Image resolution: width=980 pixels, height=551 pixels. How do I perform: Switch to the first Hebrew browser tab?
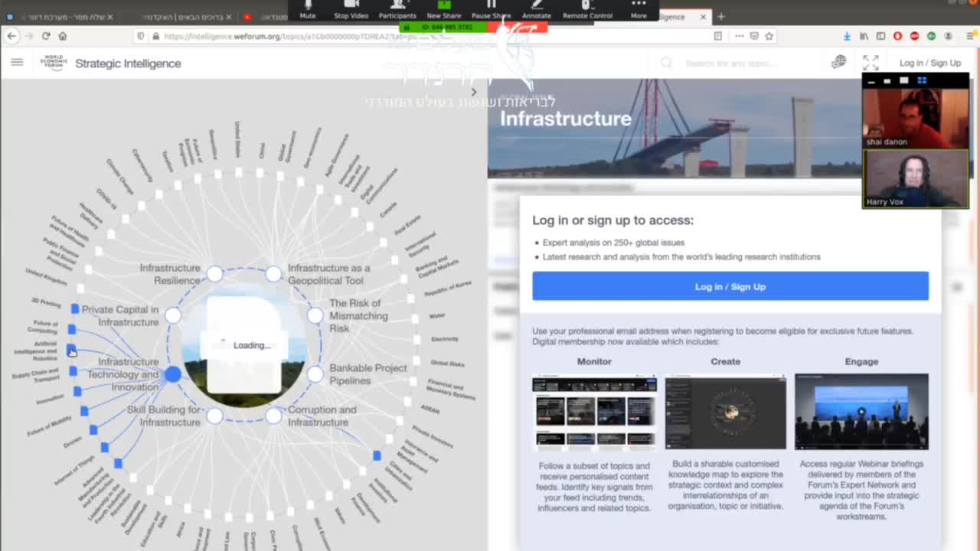[60, 17]
